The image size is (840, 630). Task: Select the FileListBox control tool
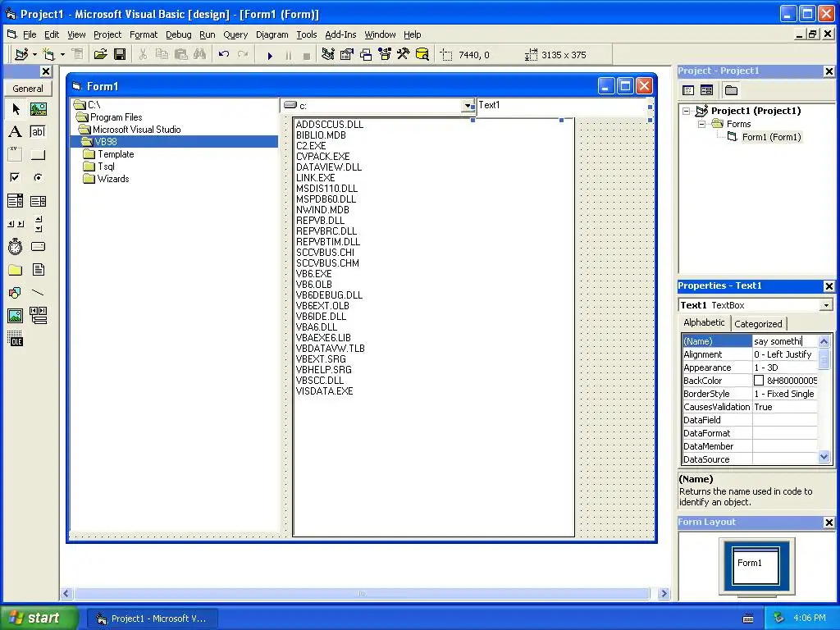(38, 270)
